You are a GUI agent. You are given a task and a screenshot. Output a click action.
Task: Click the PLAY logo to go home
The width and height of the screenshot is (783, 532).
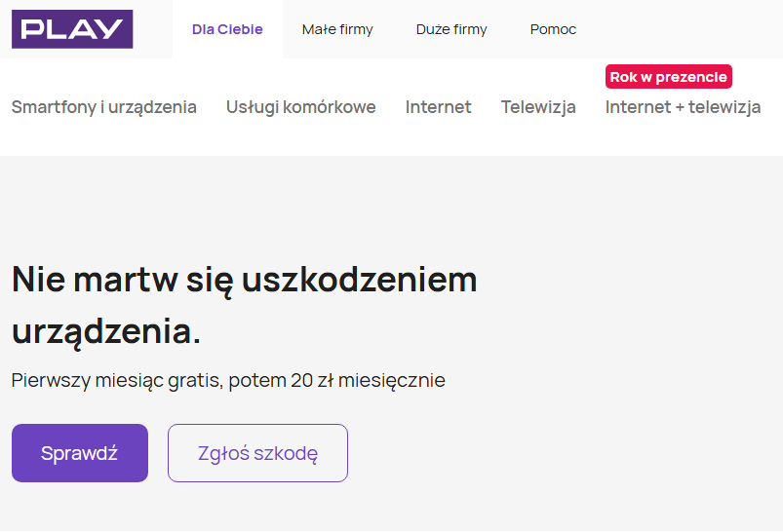(72, 29)
